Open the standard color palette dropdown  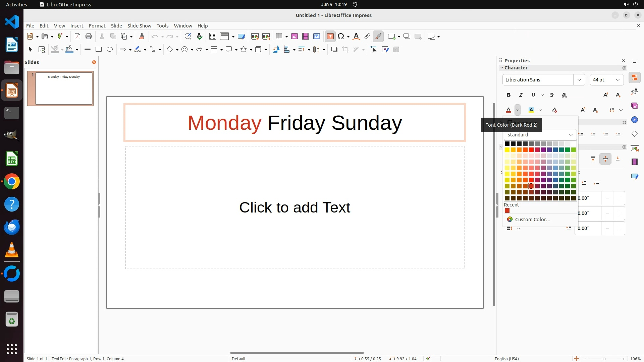click(540, 135)
